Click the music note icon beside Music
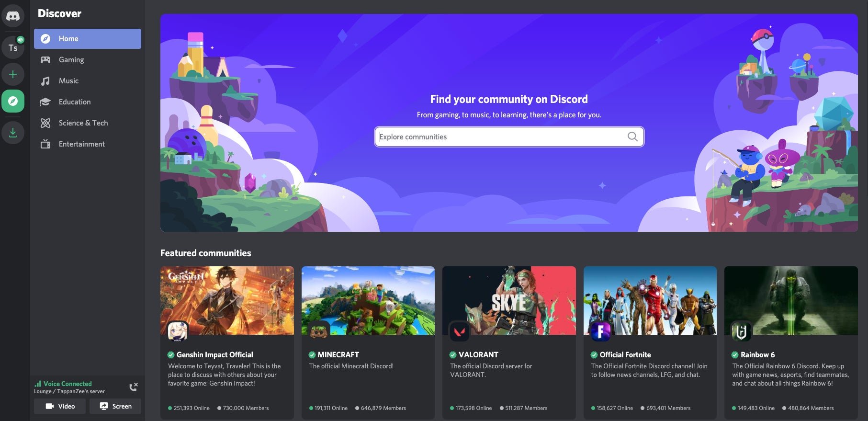The height and width of the screenshot is (421, 868). point(45,81)
